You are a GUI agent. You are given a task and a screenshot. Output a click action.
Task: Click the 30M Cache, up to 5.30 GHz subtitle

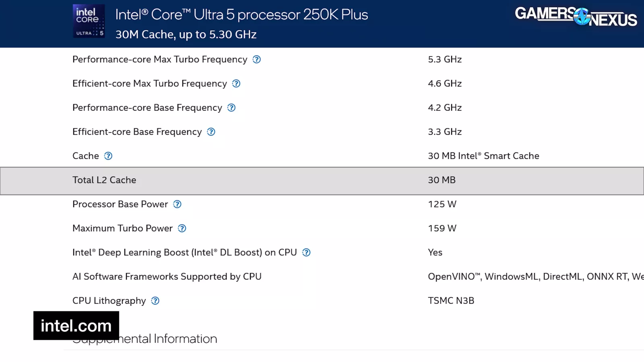click(186, 35)
